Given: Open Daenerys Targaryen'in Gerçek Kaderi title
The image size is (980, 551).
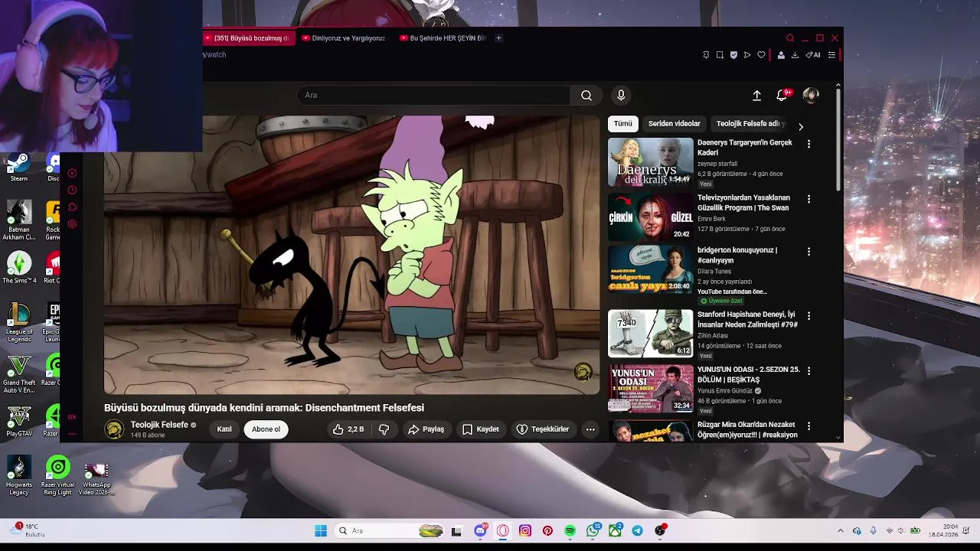Looking at the screenshot, I should (x=745, y=148).
